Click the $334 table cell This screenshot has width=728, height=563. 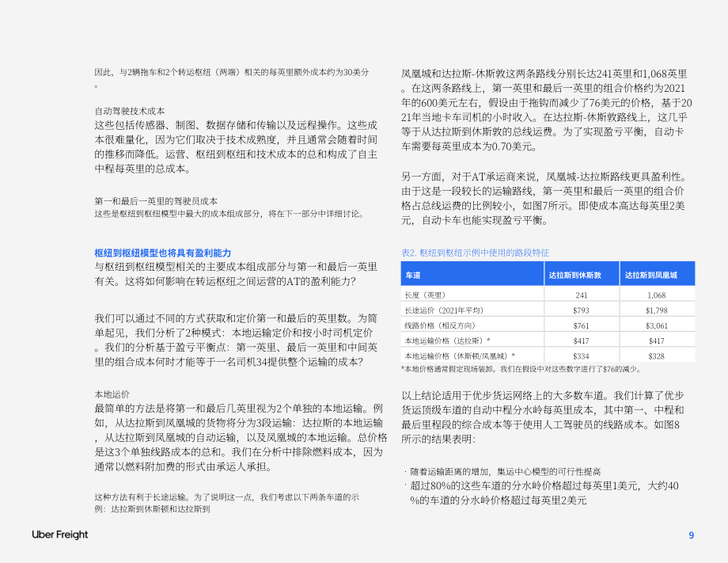pos(582,356)
